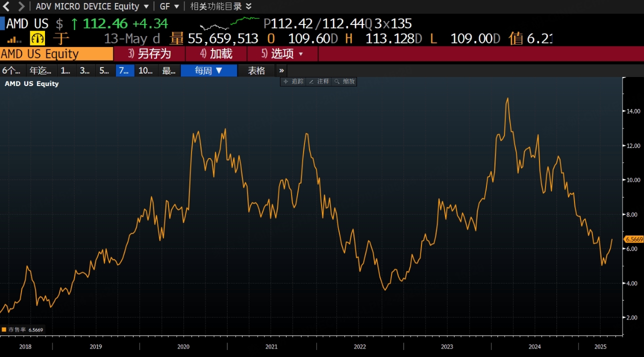Viewport: 644px width, 357px height.
Task: Click the 109.00 low price
Action: (471, 39)
